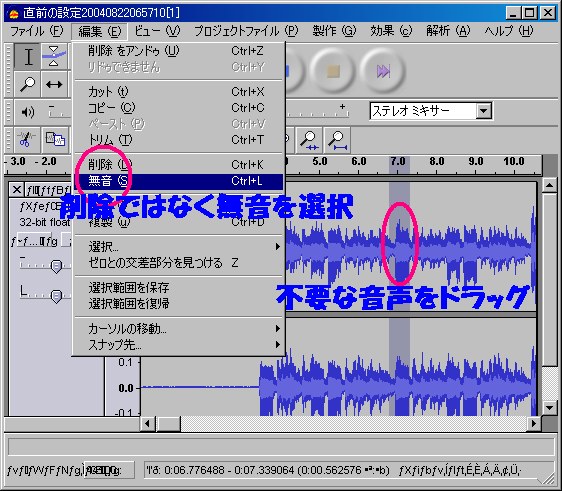Image resolution: width=562 pixels, height=491 pixels.
Task: Click the skip to end button
Action: pyautogui.click(x=383, y=71)
